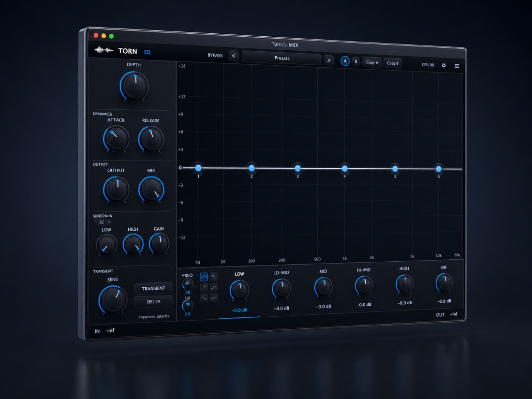
Task: Open settings with the gear icon
Action: [x=444, y=65]
